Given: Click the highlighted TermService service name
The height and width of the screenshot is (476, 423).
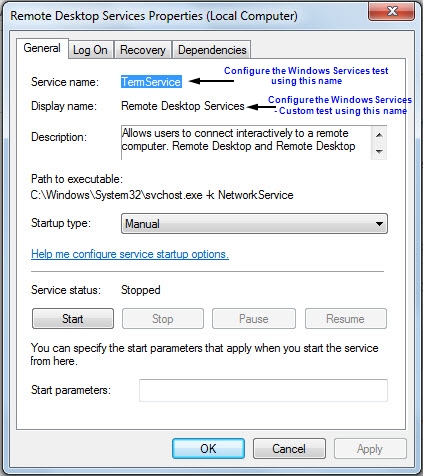Looking at the screenshot, I should (151, 82).
